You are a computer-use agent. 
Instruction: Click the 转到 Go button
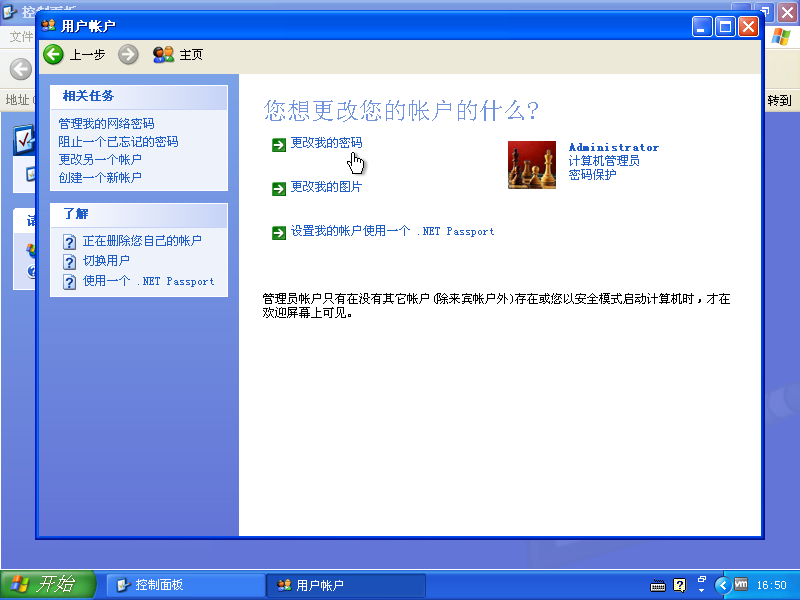click(780, 100)
